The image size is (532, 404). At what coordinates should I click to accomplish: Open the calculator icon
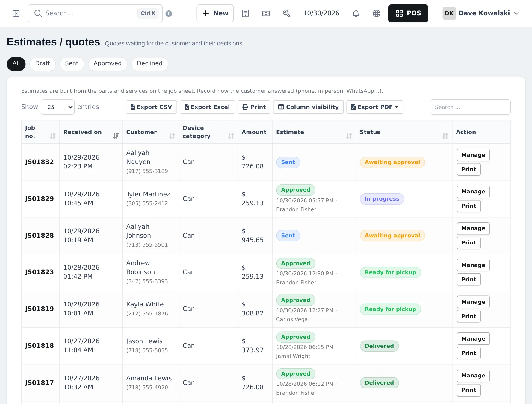[245, 13]
